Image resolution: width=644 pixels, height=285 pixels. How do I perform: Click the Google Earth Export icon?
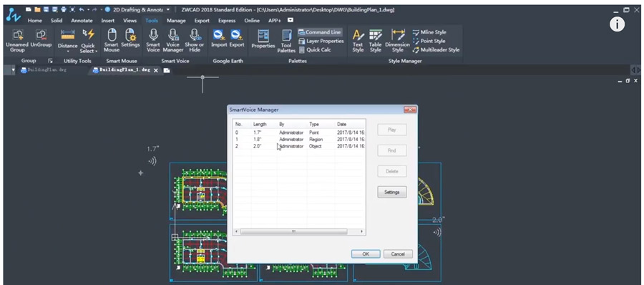[x=237, y=38]
